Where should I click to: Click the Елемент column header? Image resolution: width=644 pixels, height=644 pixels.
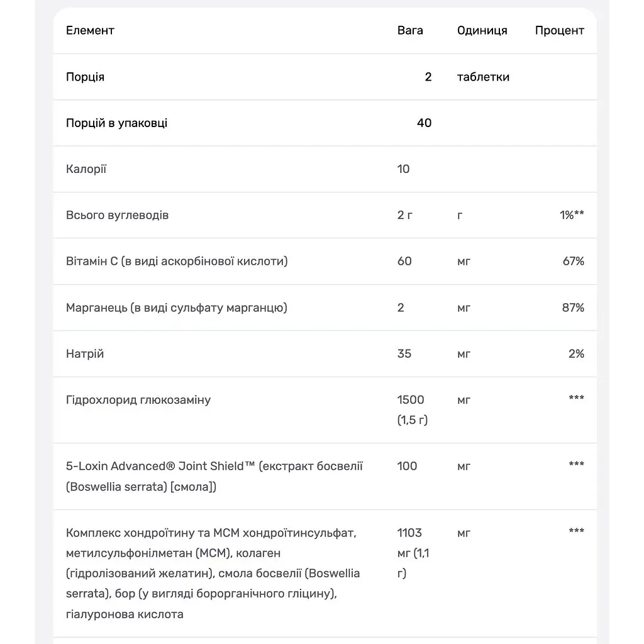tap(90, 30)
